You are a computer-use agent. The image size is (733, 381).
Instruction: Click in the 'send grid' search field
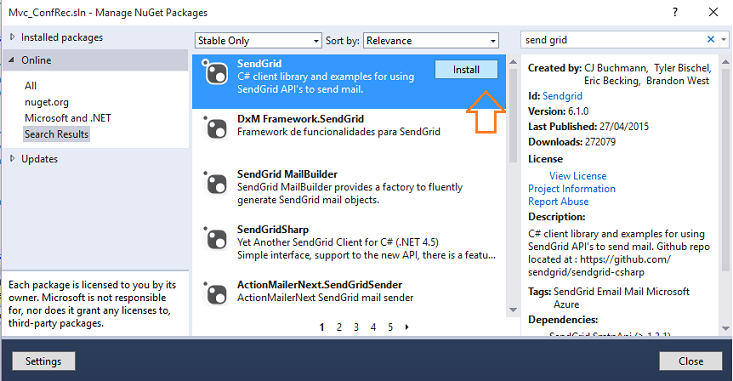coord(612,40)
